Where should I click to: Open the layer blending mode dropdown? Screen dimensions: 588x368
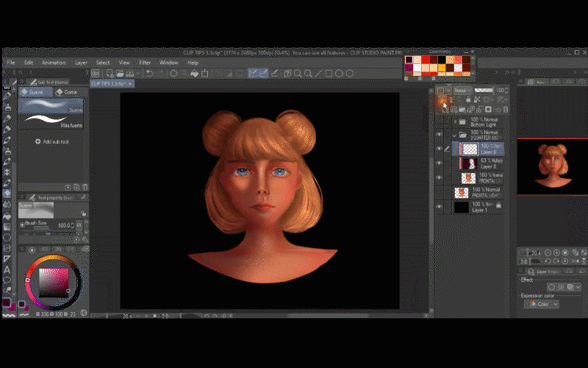coord(462,91)
